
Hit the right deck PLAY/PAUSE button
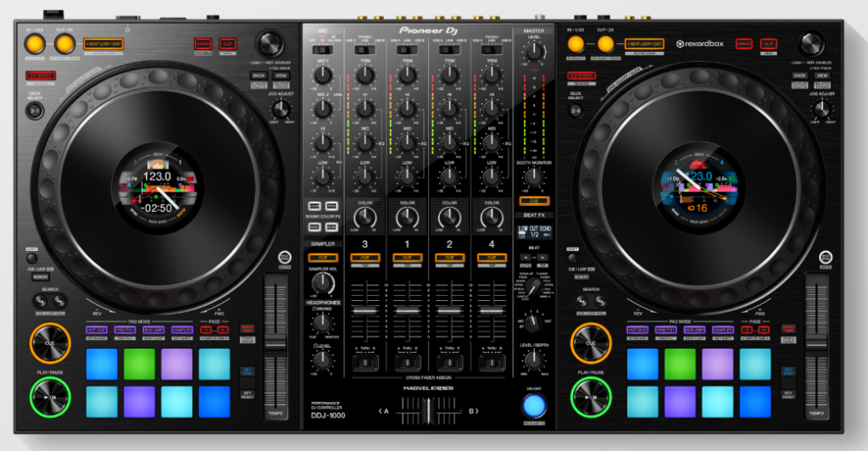point(591,397)
